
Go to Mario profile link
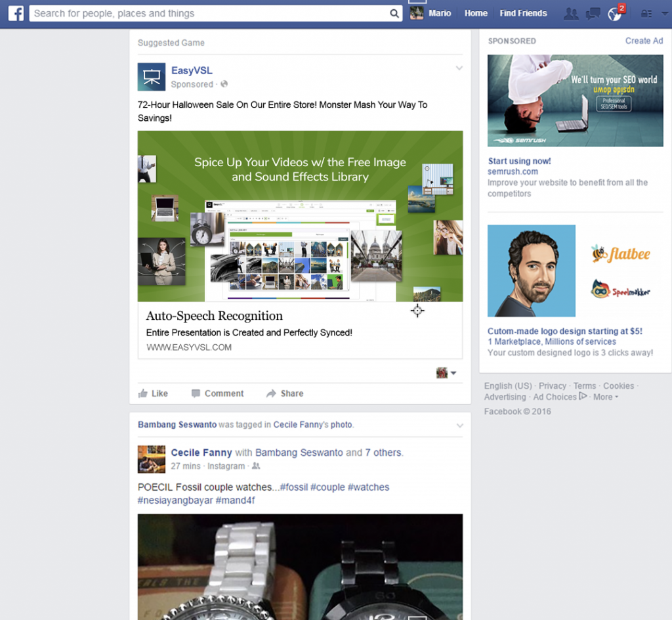point(440,13)
